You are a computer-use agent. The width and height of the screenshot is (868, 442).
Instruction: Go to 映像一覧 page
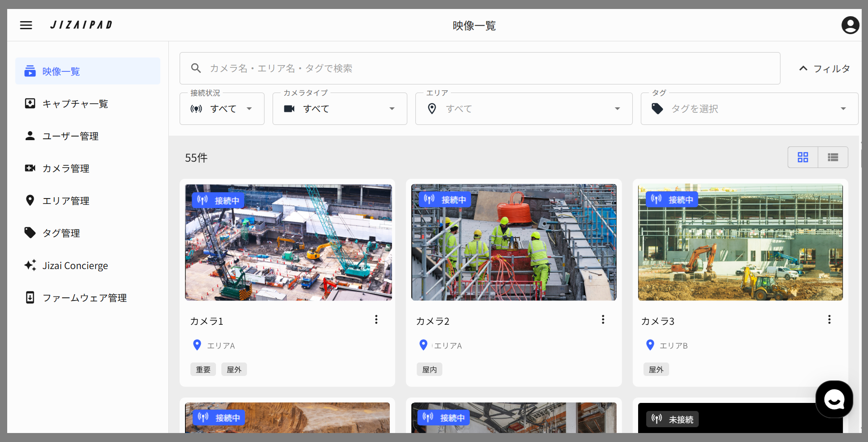(x=88, y=71)
